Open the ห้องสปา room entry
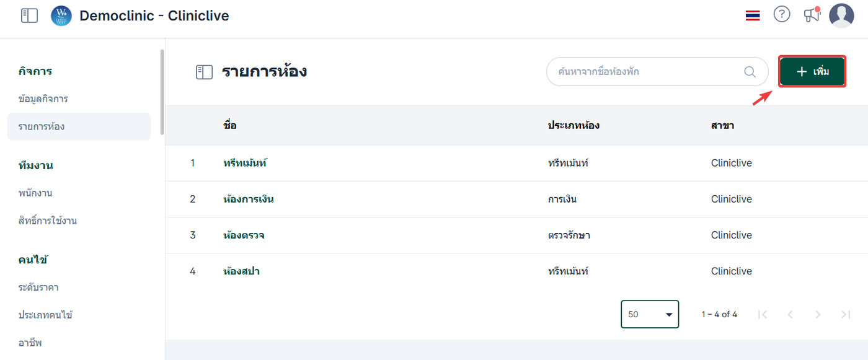Screen dimensions: 868x360 tap(241, 271)
